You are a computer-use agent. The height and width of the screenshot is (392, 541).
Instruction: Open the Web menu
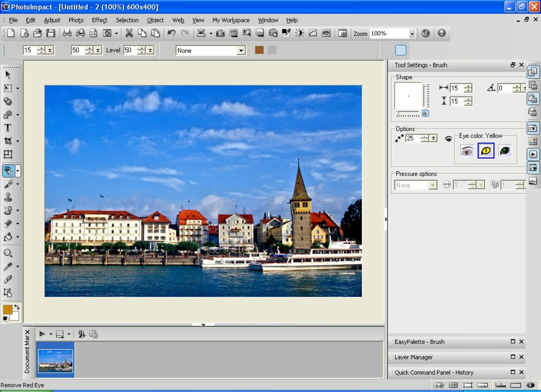178,20
